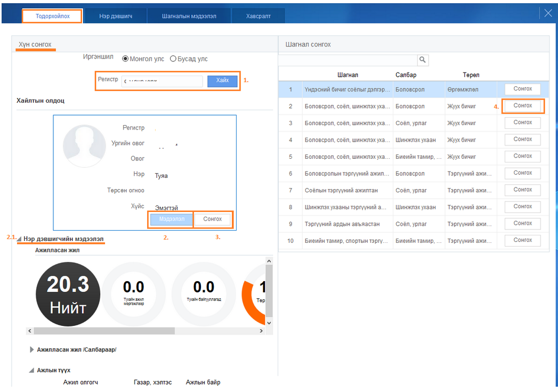The image size is (558, 392).
Task: Click the name value Туяа
Action: (161, 176)
